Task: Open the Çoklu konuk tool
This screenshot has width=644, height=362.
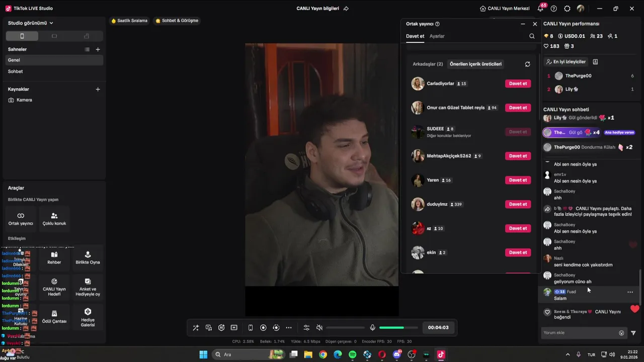Action: (54, 219)
